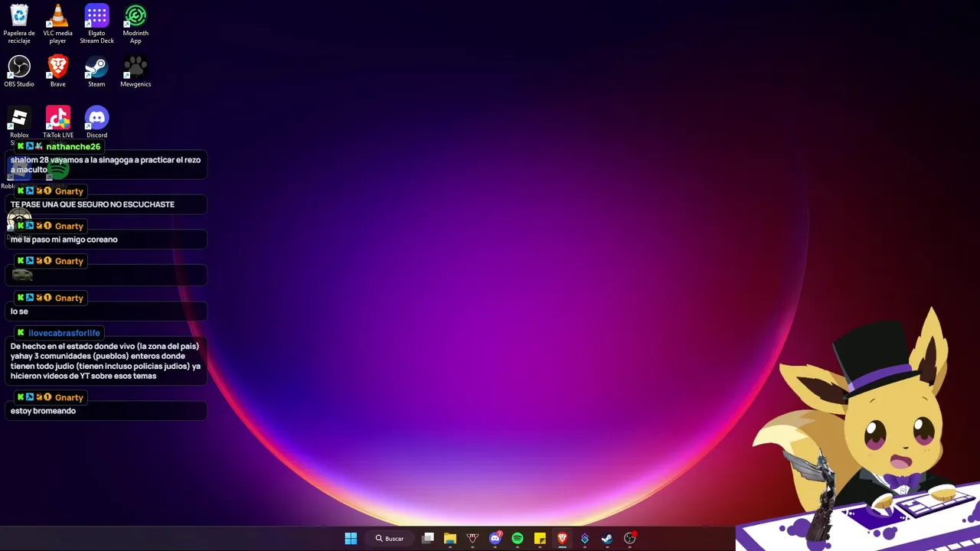Click the message 'TE PASE UNA QUE SEGURO NO ESCUCHASTE'
This screenshot has height=551, width=980.
93,204
